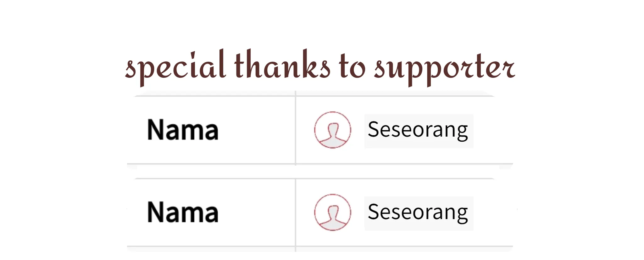Click the profile avatar icon in the top row
This screenshot has height=260, width=644.
[x=332, y=130]
